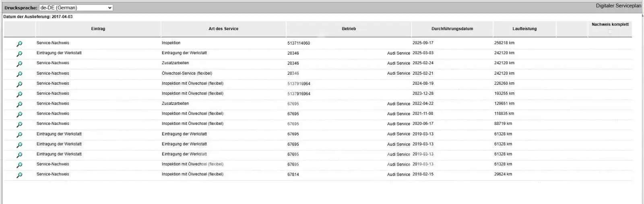Screen dimensions: 644x204
Task: Click the Betrieb column header
Action: [349, 29]
